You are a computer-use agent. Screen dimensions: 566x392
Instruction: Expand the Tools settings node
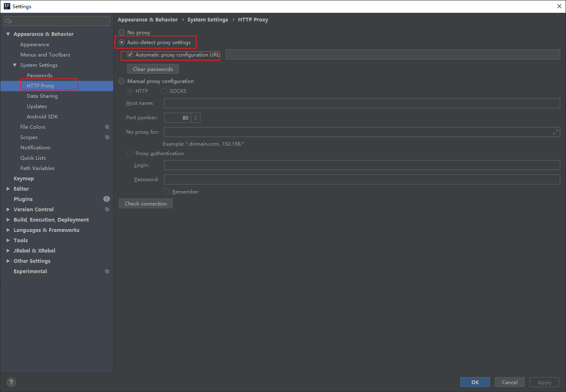[8, 240]
